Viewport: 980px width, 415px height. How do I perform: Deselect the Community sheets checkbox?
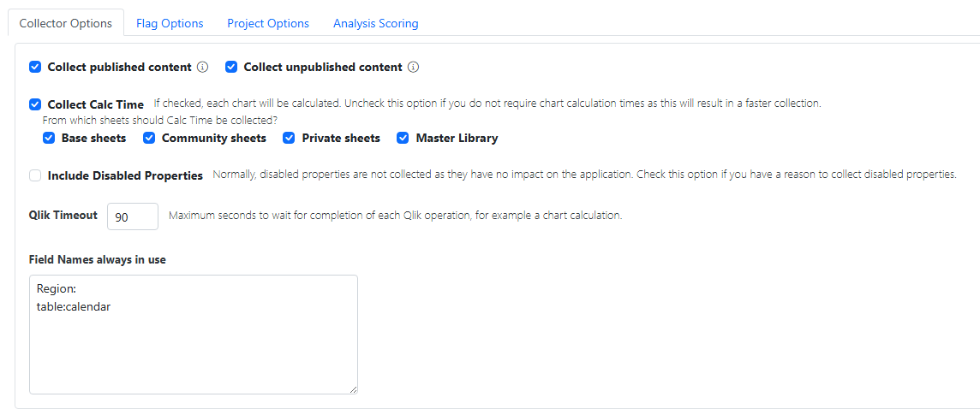tap(149, 138)
